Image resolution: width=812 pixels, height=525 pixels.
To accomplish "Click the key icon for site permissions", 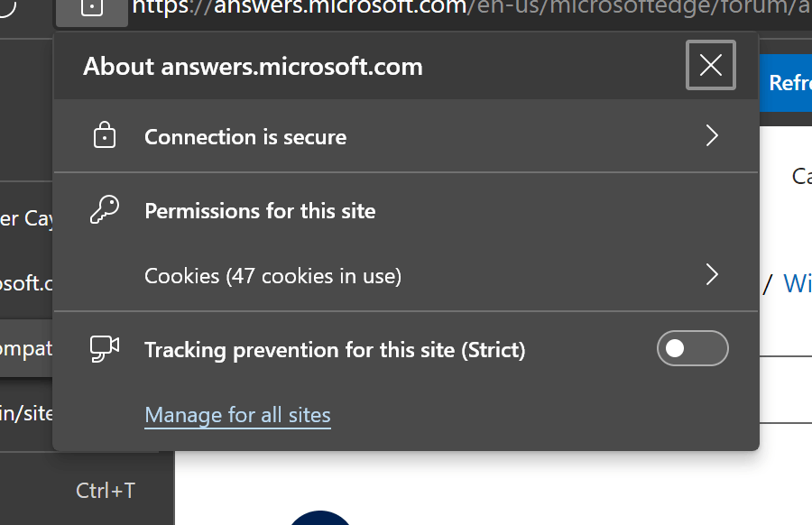I will coord(105,210).
